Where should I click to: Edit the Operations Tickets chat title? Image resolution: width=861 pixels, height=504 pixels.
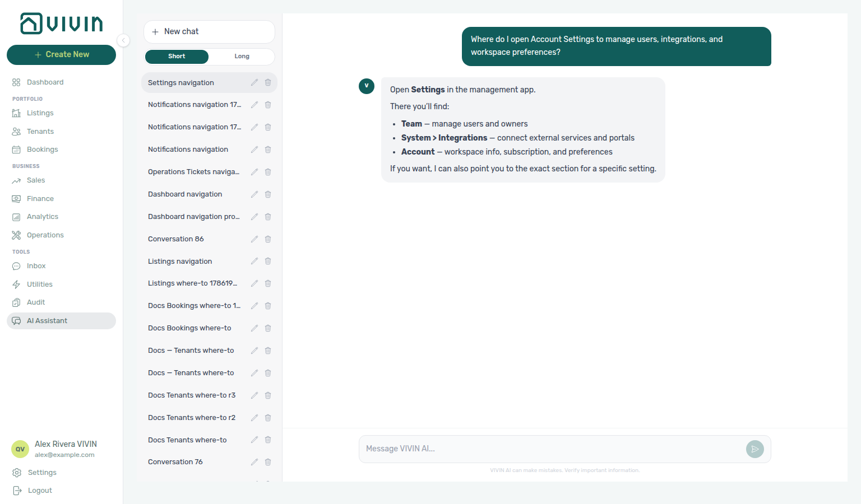point(254,172)
